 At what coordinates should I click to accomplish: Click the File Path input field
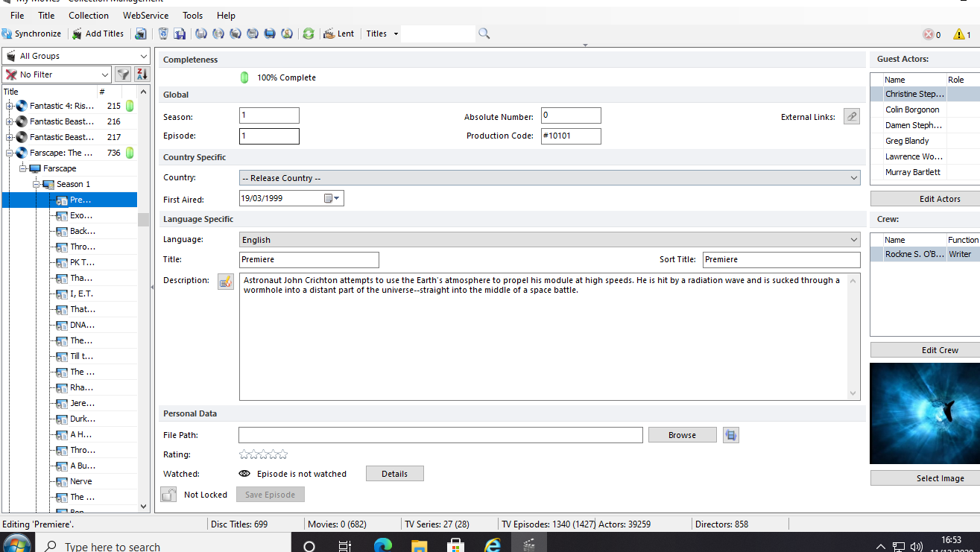[440, 435]
